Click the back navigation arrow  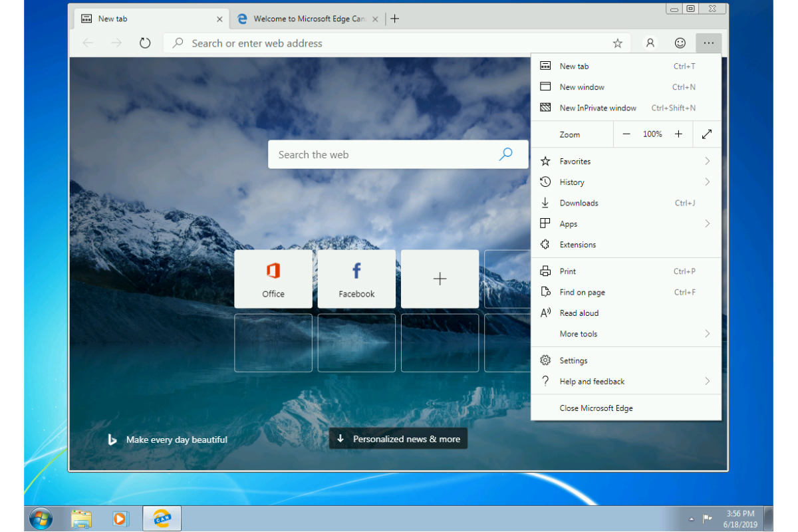[x=87, y=43]
